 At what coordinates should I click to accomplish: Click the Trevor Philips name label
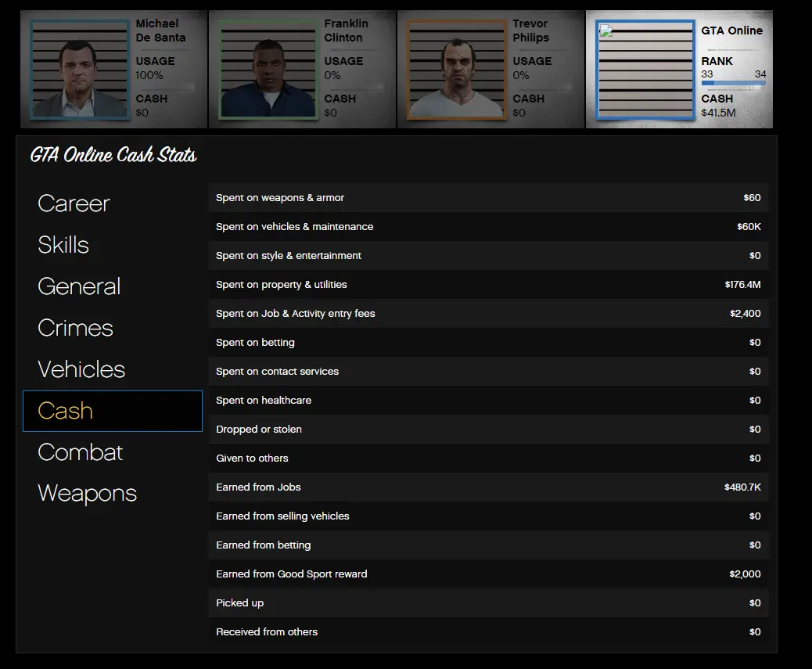(x=531, y=31)
